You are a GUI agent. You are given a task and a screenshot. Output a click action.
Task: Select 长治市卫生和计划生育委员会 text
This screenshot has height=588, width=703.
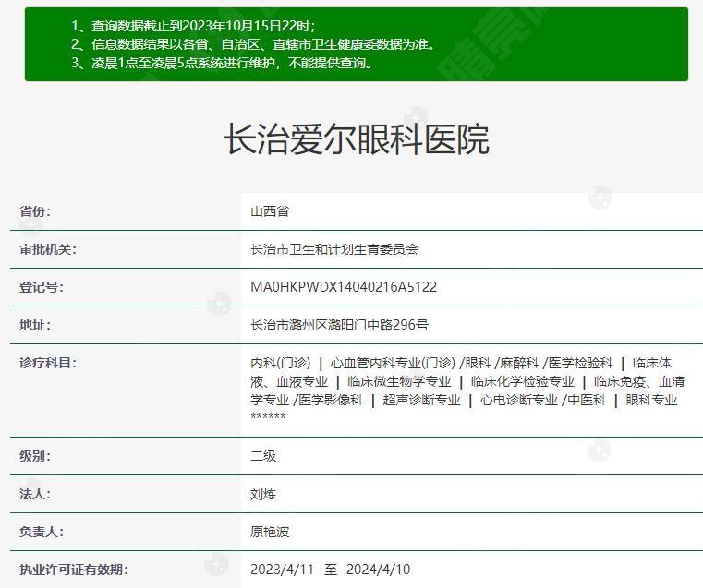point(334,249)
